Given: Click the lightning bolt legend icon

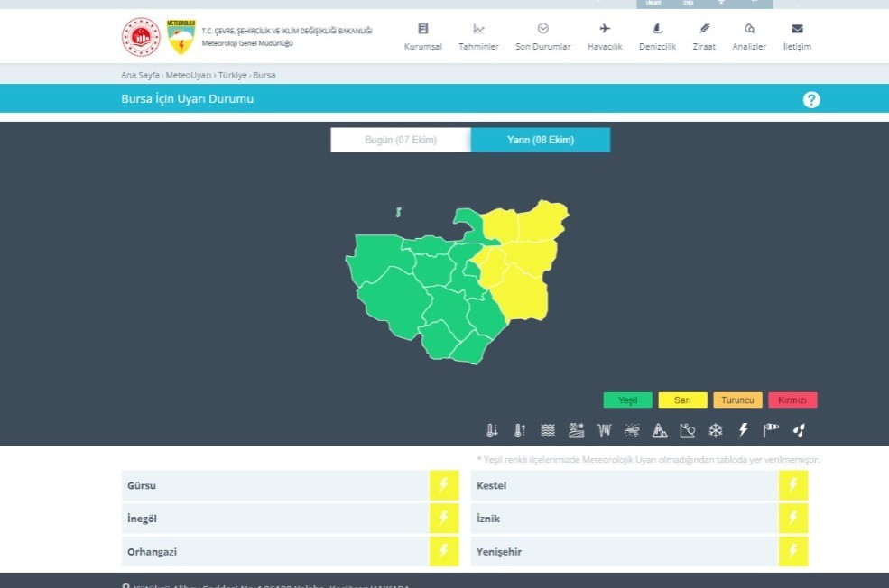Looking at the screenshot, I should coord(744,431).
